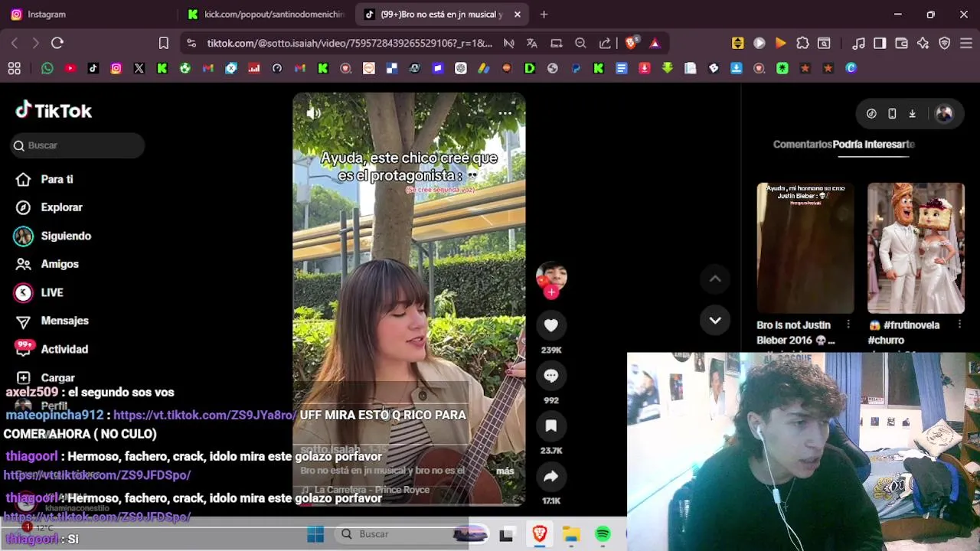Viewport: 980px width, 551px height.
Task: Switch to the Podría interesarte tab
Action: pyautogui.click(x=874, y=144)
